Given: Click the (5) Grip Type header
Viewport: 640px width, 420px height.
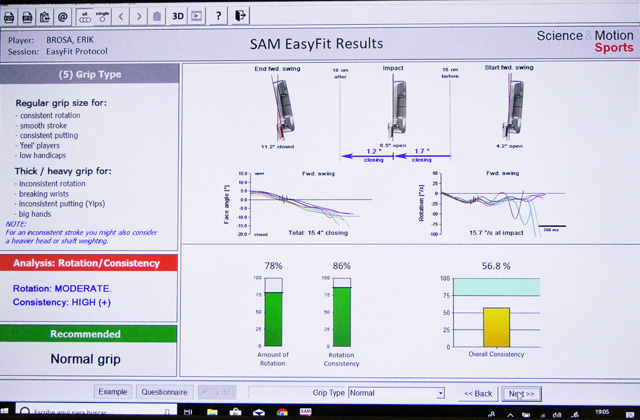Looking at the screenshot, I should 89,74.
